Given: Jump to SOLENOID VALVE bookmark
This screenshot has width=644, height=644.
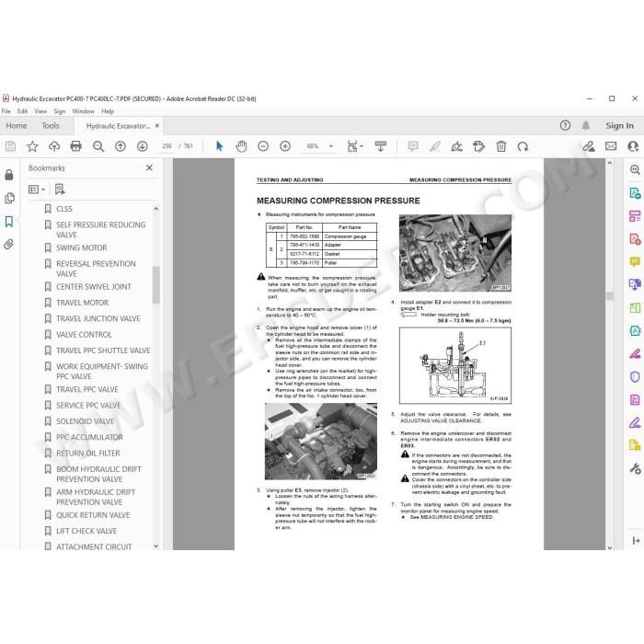Looking at the screenshot, I should (x=86, y=421).
